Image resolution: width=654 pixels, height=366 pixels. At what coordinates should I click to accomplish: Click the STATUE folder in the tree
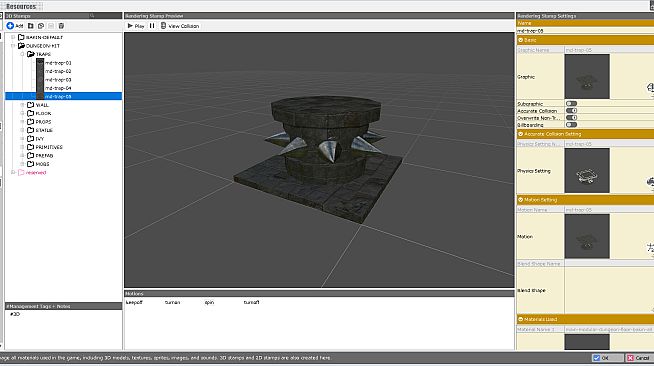coord(40,130)
